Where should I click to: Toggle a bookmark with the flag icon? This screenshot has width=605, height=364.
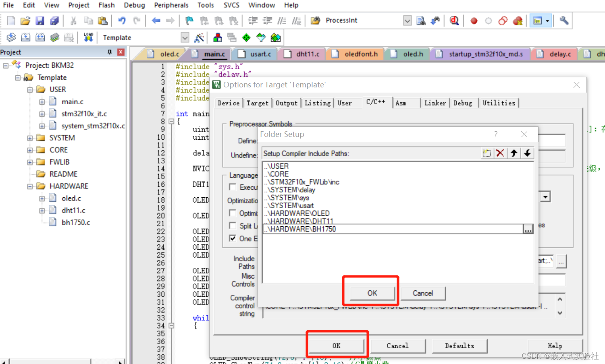189,21
